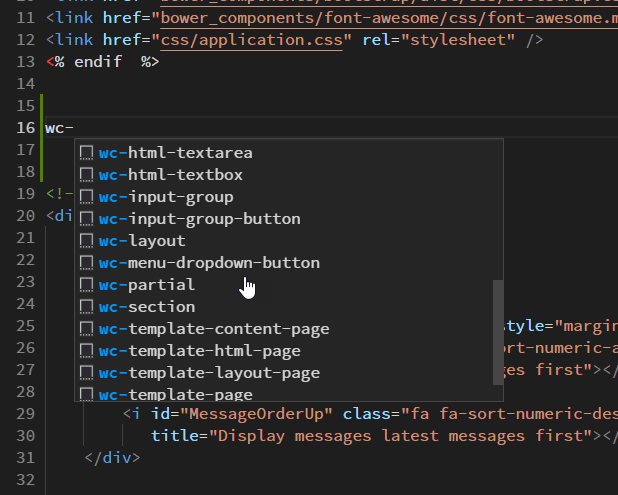Click line number 20 in gutter
This screenshot has width=618, height=495.
pyautogui.click(x=26, y=216)
